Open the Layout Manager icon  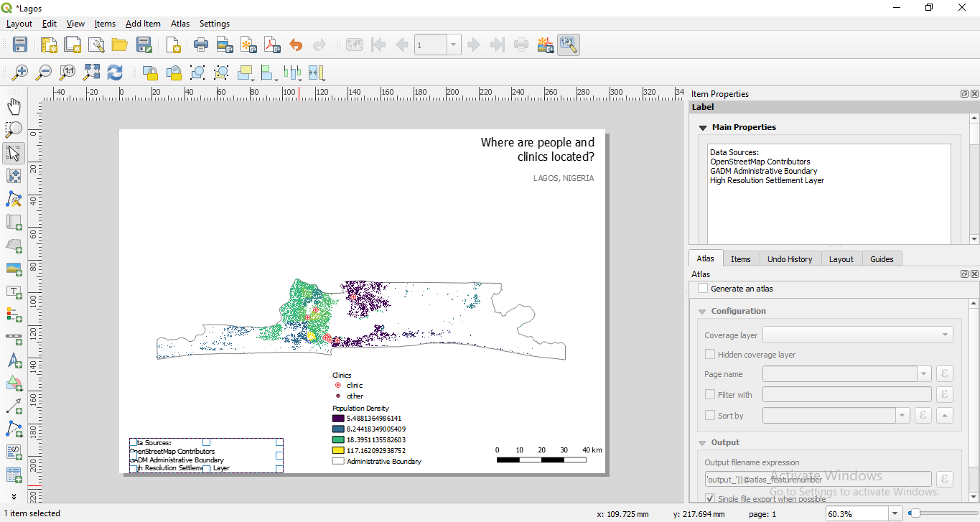(x=96, y=45)
